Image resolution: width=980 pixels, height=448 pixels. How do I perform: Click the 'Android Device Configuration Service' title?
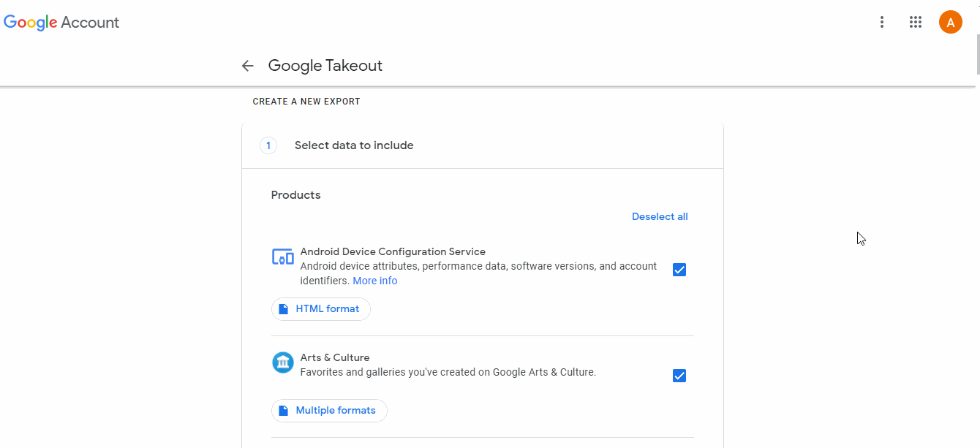tap(393, 251)
